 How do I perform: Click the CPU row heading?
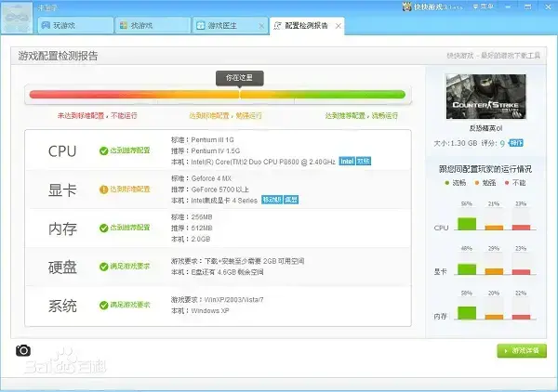tap(62, 151)
